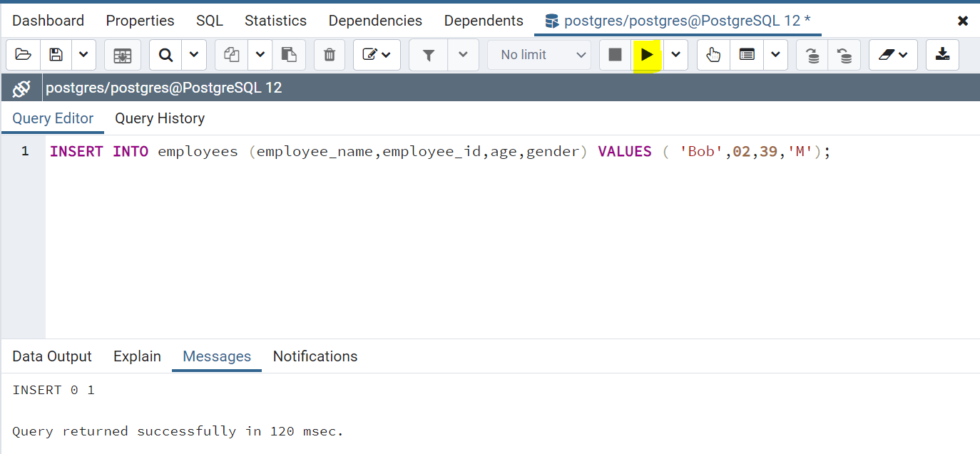Screen dimensions: 980x454
Task: Open the Clear eraser dropdown button
Action: [893, 55]
